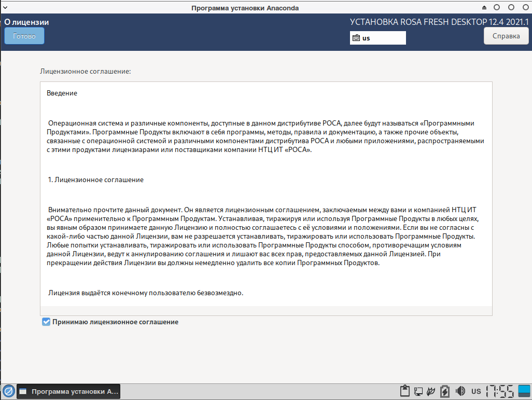This screenshot has height=400, width=532.
Task: Click the US layout indicator in tray
Action: (476, 392)
